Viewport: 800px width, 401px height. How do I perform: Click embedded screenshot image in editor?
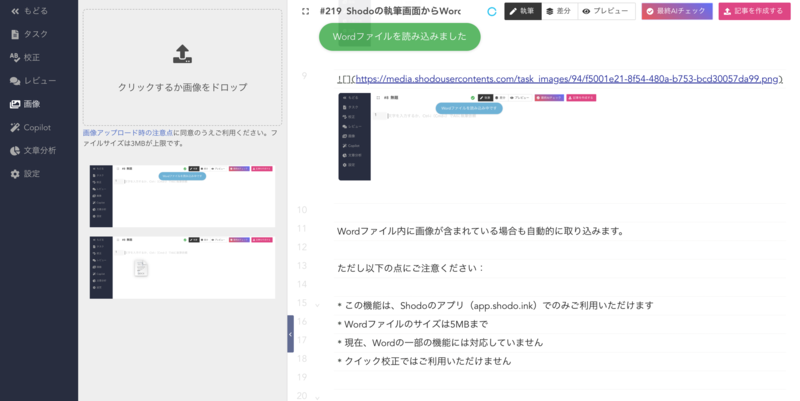pos(467,136)
